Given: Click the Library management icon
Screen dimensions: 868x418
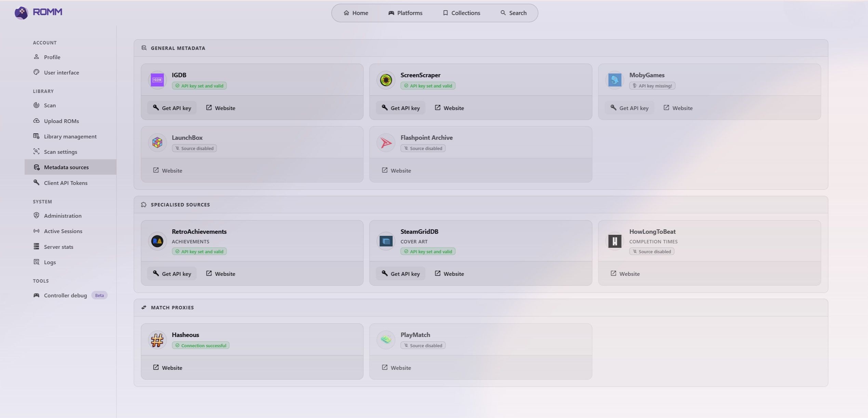Looking at the screenshot, I should (x=36, y=136).
